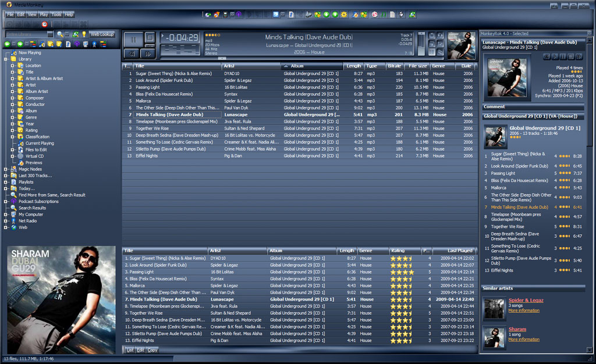This screenshot has height=364, width=596.
Task: Expand the My Computer tree node
Action: [6, 215]
